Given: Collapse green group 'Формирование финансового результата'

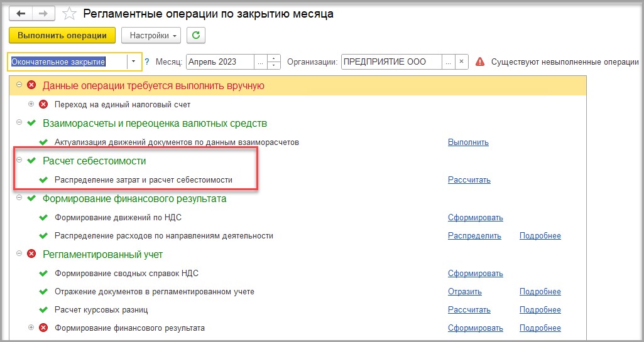Looking at the screenshot, I should (x=19, y=198).
